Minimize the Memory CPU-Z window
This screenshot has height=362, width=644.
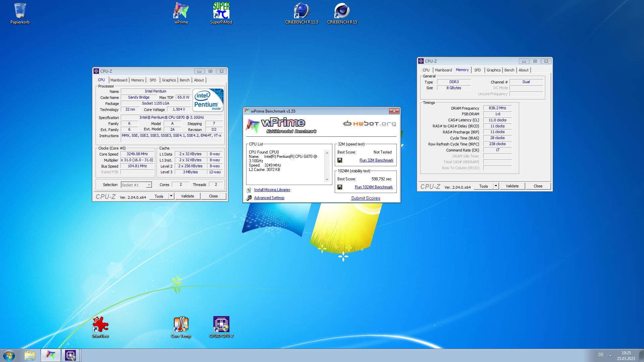[x=524, y=61]
